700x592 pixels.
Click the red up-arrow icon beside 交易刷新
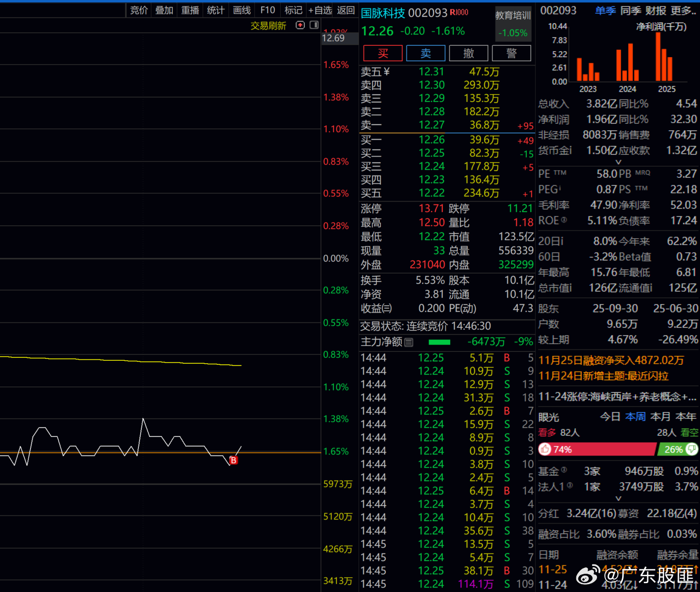[300, 25]
